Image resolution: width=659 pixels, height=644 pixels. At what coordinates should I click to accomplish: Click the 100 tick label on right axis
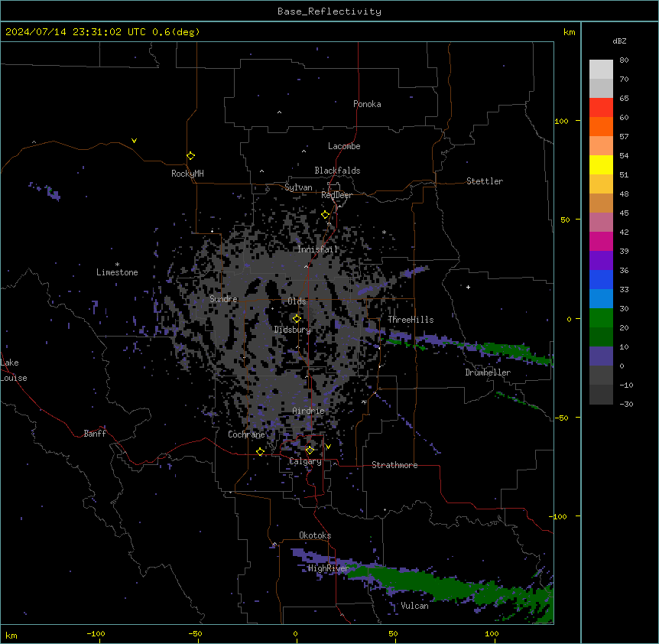pos(561,121)
